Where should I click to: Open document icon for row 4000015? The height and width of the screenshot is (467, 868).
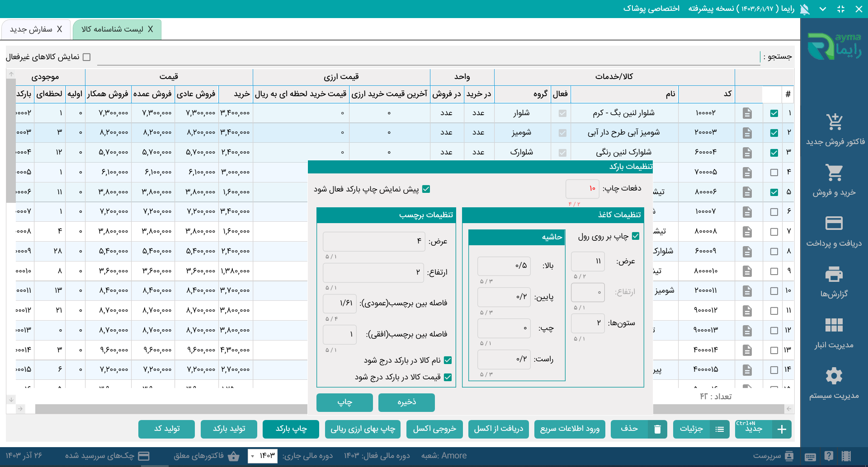pos(747,370)
